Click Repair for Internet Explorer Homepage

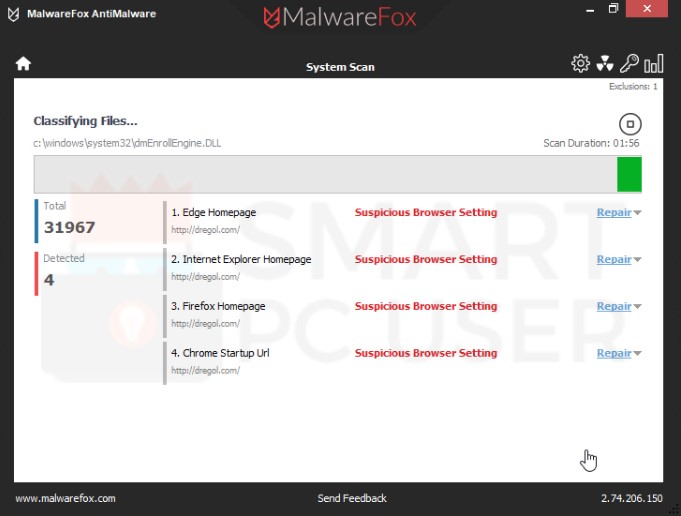[614, 259]
